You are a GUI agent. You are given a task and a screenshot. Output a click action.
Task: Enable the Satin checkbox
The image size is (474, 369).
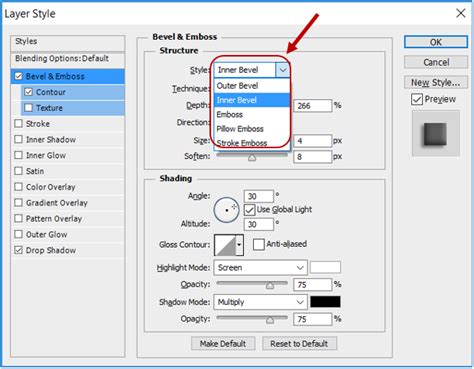pos(19,171)
